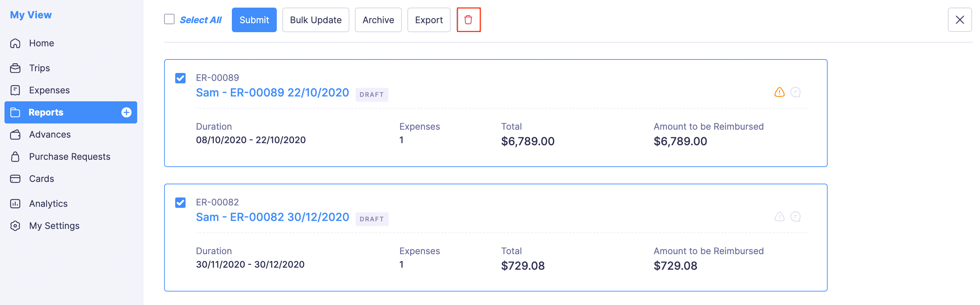Toggle the Select All checkbox
The height and width of the screenshot is (305, 980).
(x=169, y=19)
